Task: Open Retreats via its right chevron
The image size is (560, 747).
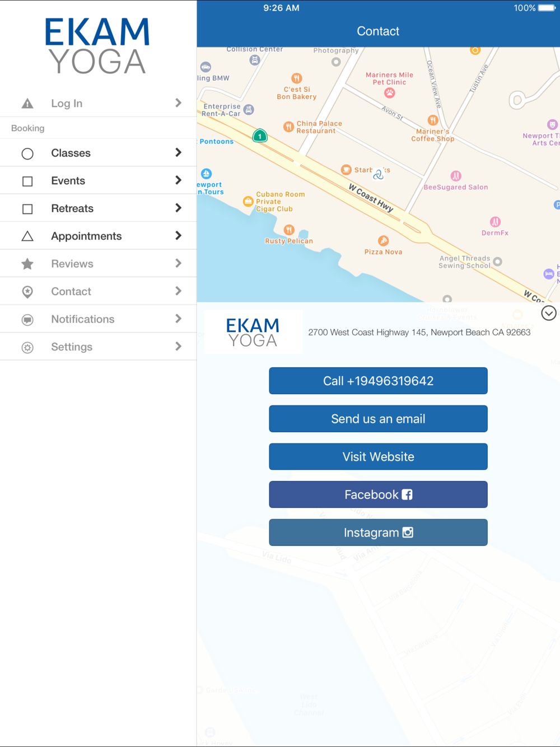Action: pyautogui.click(x=178, y=208)
